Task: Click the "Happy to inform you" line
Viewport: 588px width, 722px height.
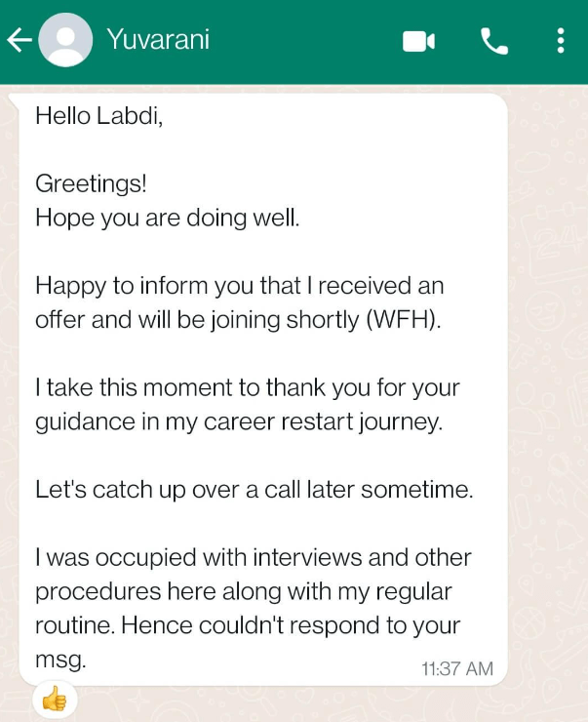Action: pos(239,286)
